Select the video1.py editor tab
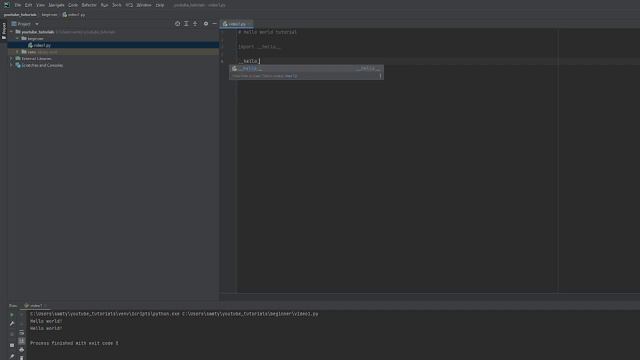 [237, 24]
